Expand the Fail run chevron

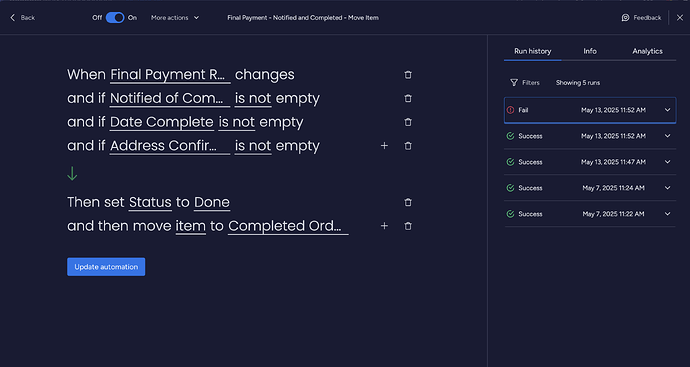(x=668, y=110)
